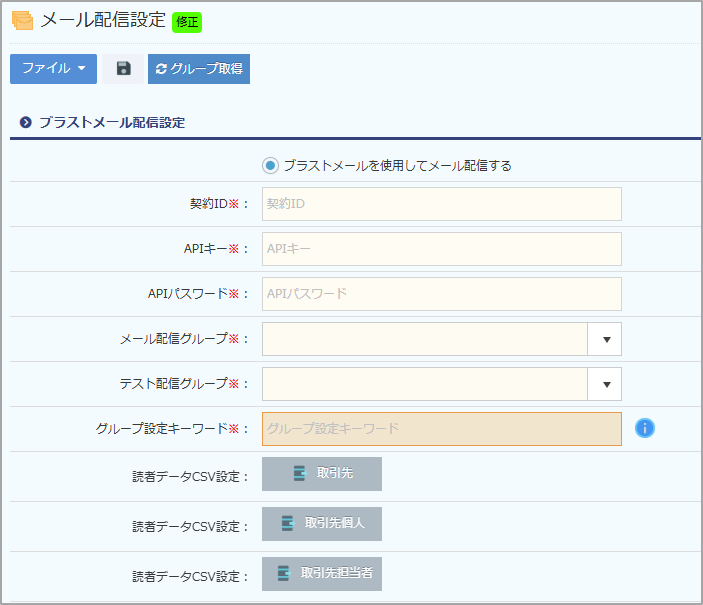Open 取引先個人 reader data CSV settings

tap(322, 523)
